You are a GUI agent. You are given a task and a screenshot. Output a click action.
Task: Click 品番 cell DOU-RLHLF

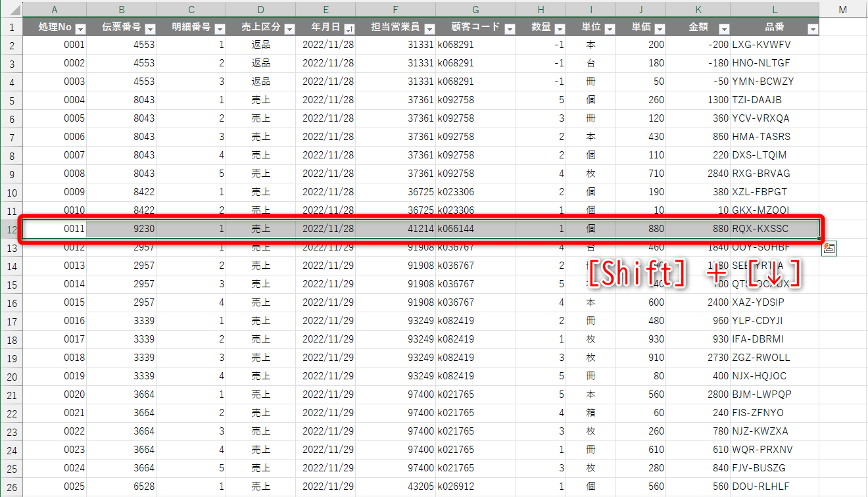[x=775, y=486]
